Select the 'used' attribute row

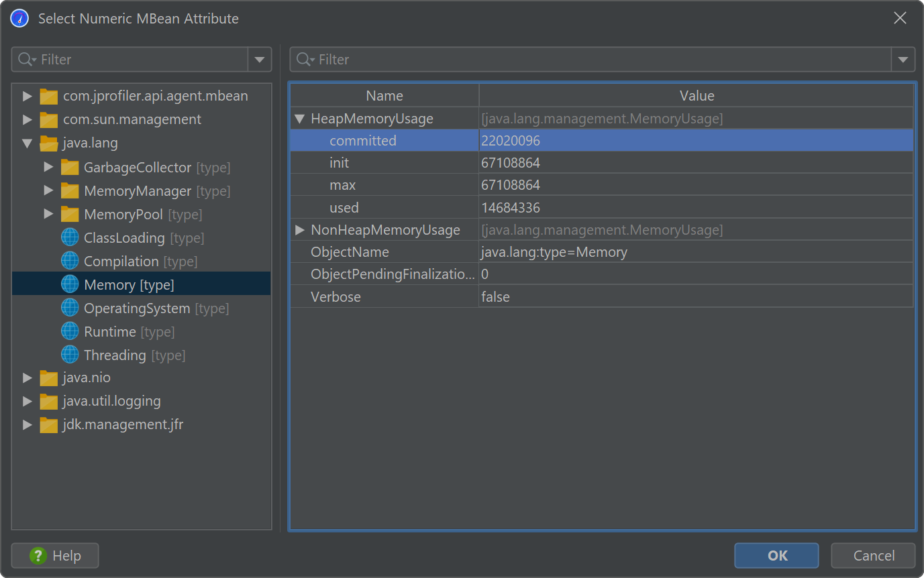(x=344, y=208)
